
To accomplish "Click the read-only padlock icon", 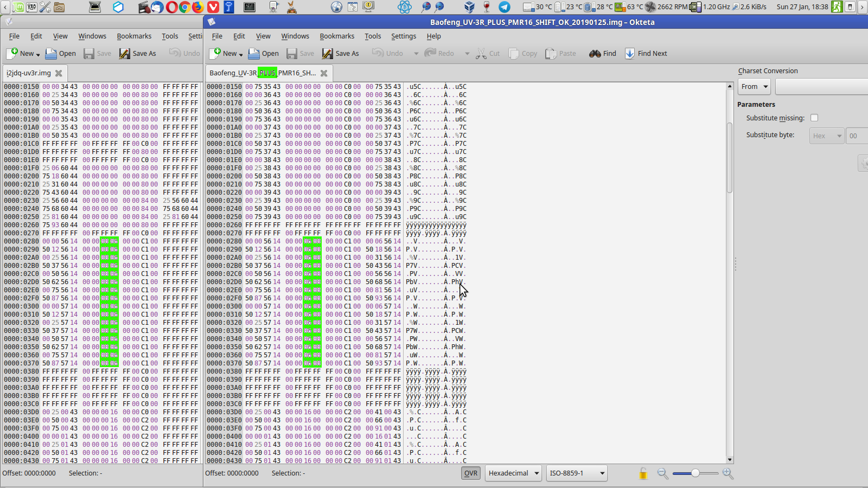I will pos(643,473).
